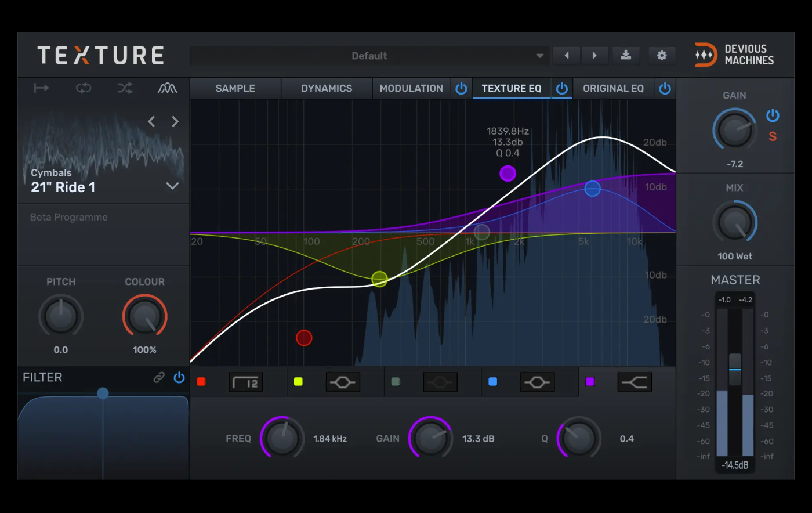Toggle the Texture EQ power button
This screenshot has height=513, width=812.
(x=561, y=88)
